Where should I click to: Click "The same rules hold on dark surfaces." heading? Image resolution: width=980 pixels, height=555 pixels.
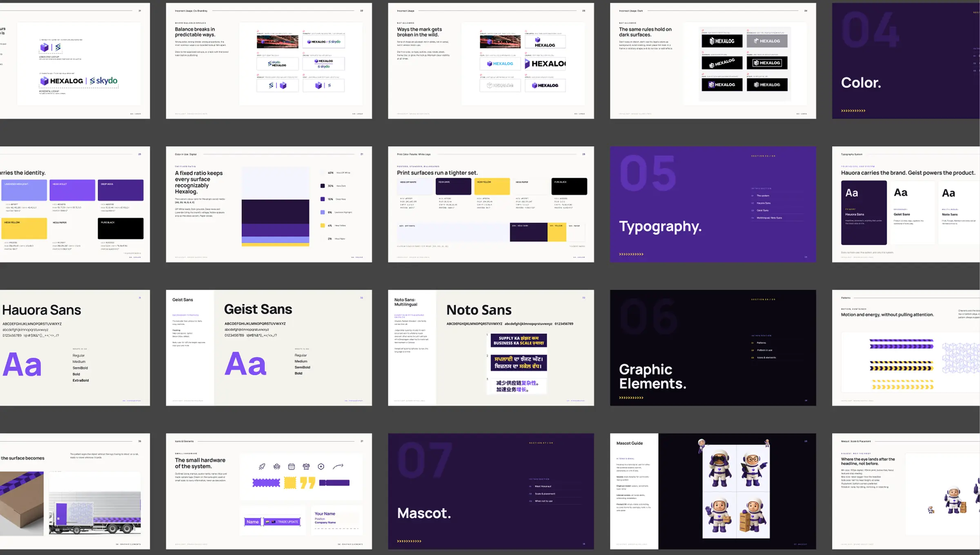point(645,32)
